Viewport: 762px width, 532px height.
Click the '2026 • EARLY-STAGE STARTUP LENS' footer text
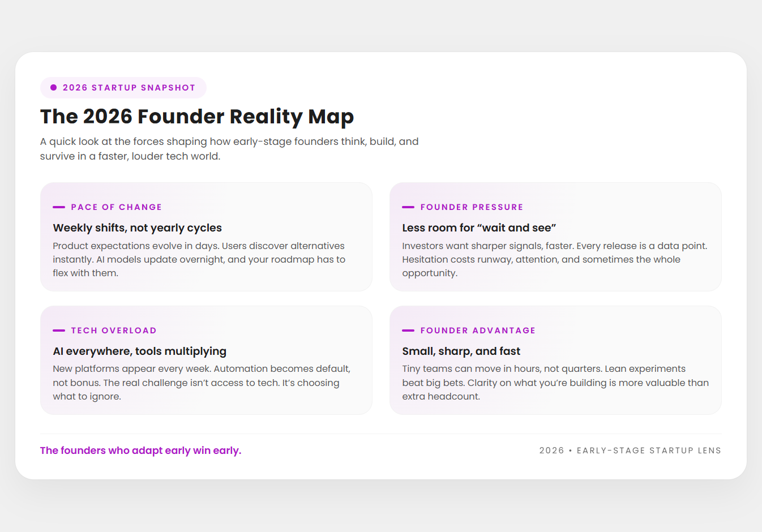point(630,451)
